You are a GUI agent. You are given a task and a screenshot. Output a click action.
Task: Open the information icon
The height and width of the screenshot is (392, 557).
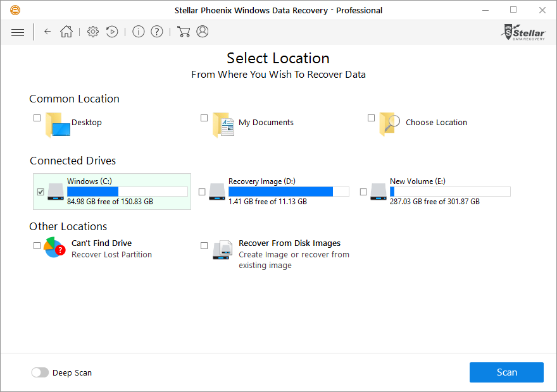coord(138,32)
